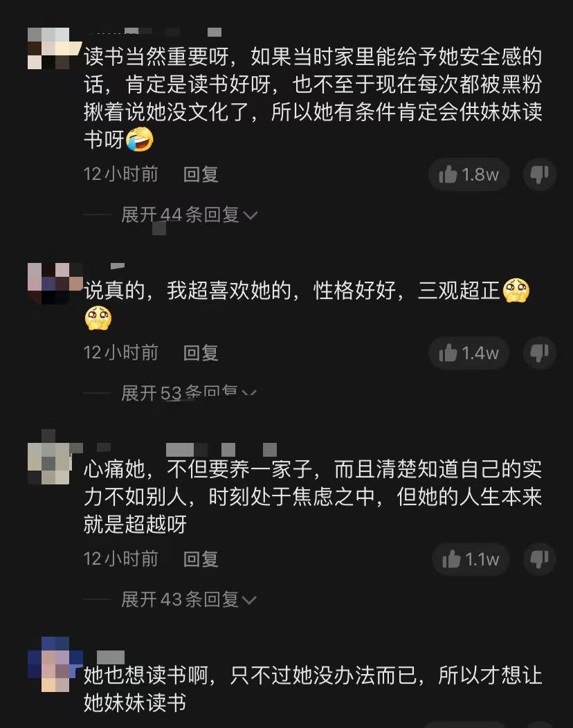Tap the pleading emoji after 三观超正
Viewport: 573px width, 728px height.
[516, 291]
